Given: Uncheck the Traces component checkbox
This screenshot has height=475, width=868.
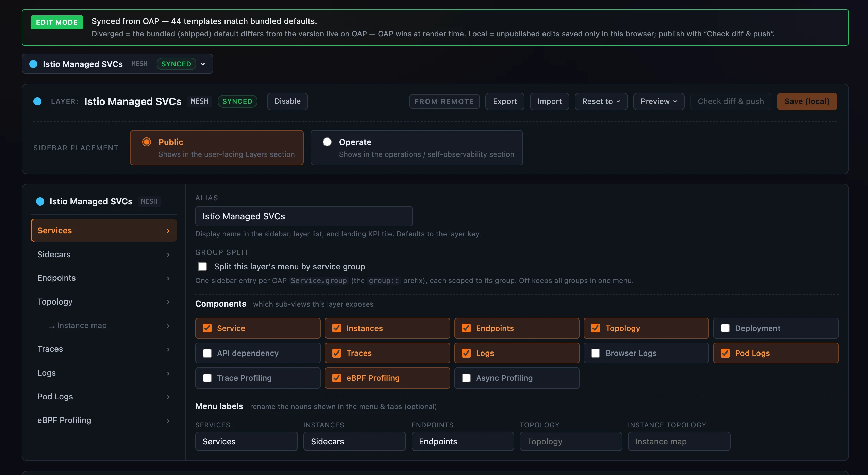Looking at the screenshot, I should coord(337,353).
